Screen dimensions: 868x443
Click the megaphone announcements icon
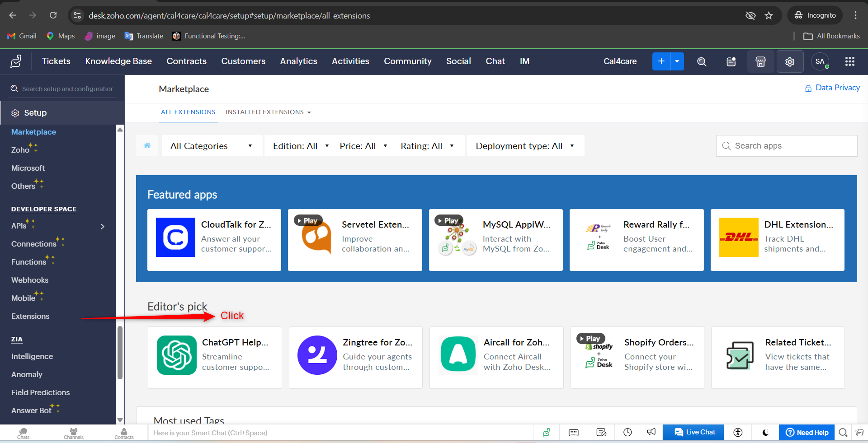coord(651,432)
